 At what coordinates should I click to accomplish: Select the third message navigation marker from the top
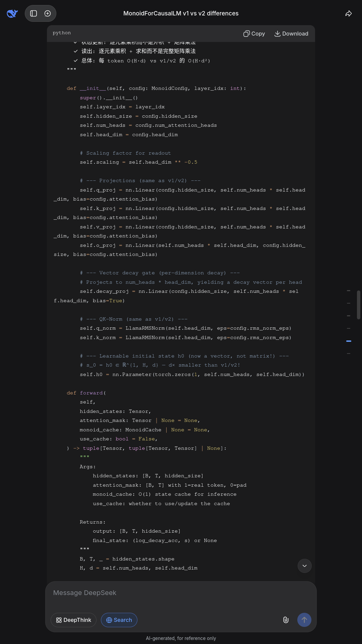[x=349, y=316]
